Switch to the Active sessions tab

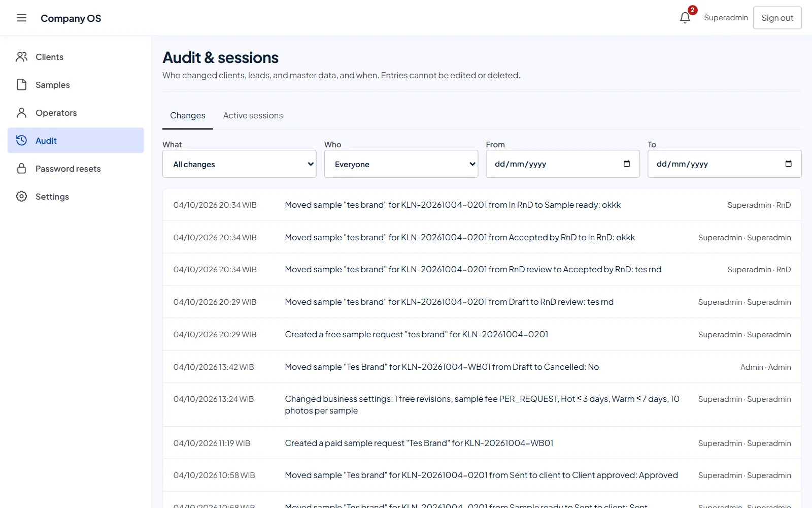[253, 115]
